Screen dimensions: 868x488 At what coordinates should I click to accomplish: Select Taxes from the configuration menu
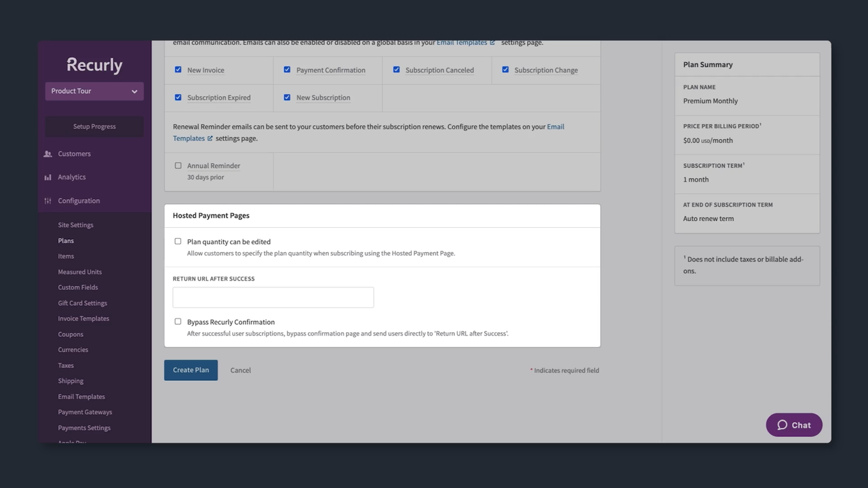[x=66, y=365]
